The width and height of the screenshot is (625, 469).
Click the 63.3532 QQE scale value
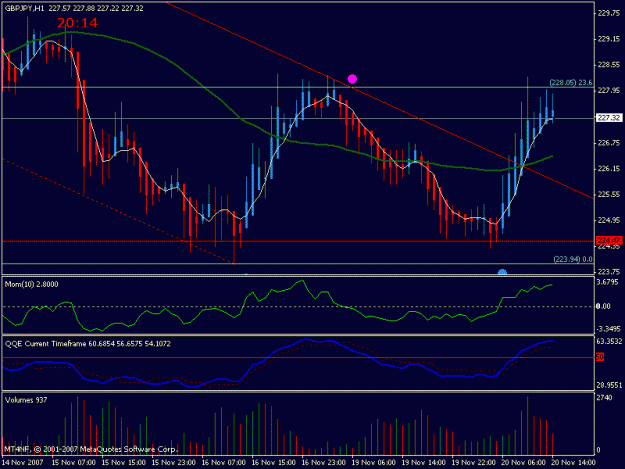pyautogui.click(x=609, y=341)
